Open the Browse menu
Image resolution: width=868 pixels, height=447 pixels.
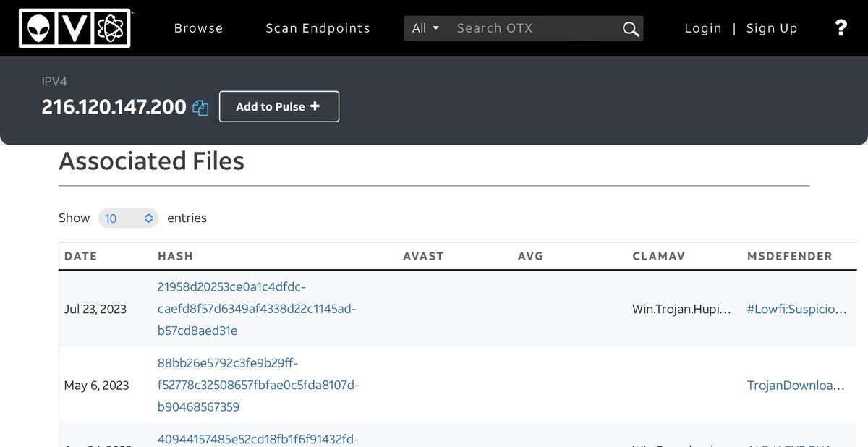(198, 28)
